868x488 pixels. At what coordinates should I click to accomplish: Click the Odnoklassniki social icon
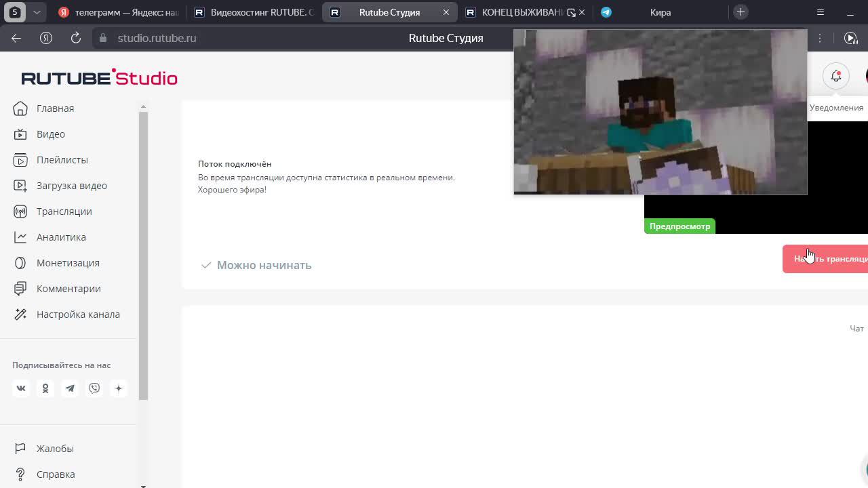coord(45,388)
